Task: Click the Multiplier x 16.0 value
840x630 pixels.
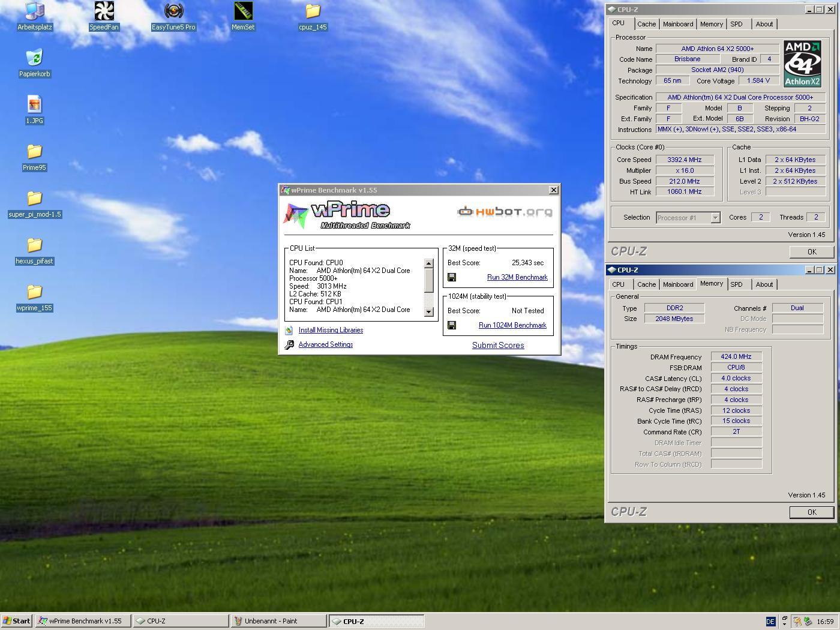Action: 685,170
